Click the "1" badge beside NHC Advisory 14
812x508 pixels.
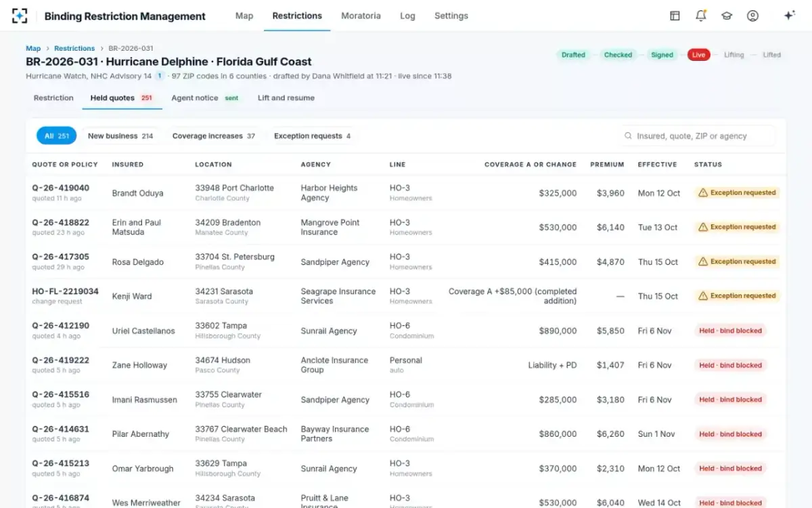click(x=160, y=76)
